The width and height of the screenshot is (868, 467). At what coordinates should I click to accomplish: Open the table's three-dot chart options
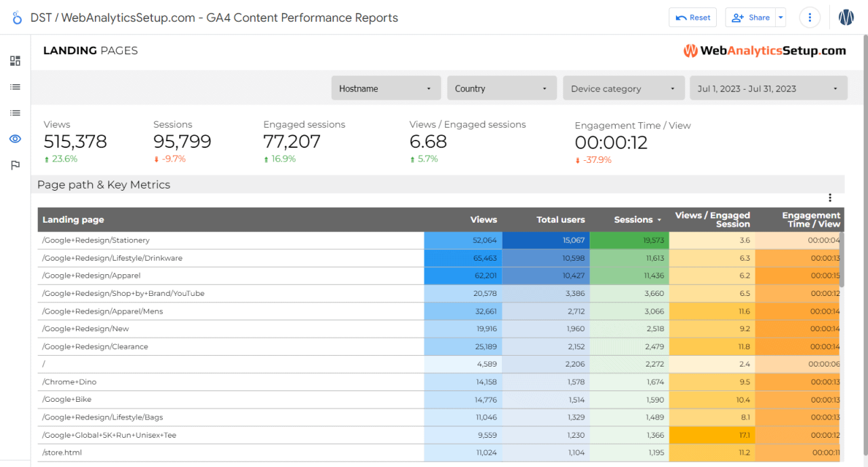(830, 198)
